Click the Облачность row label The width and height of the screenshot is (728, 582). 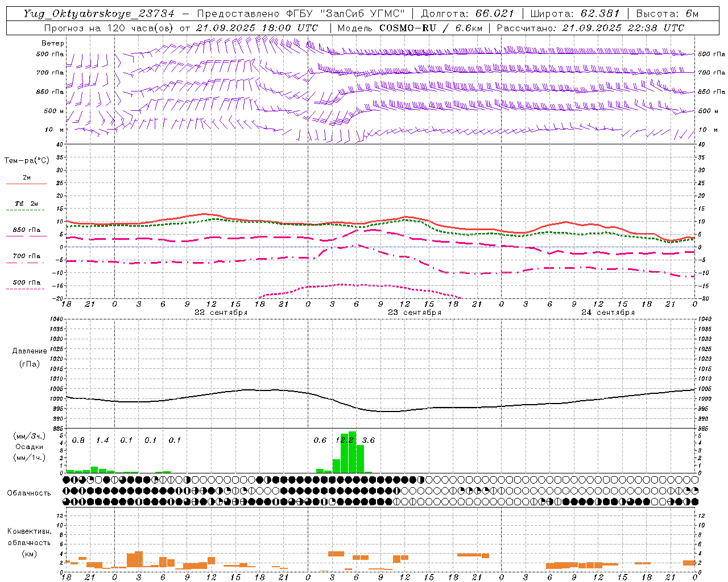coord(29,493)
